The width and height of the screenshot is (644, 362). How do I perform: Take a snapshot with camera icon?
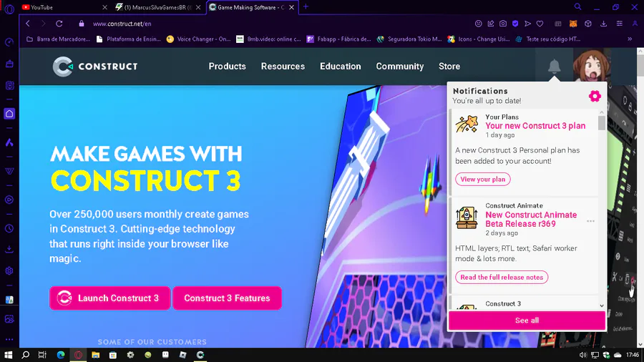503,24
